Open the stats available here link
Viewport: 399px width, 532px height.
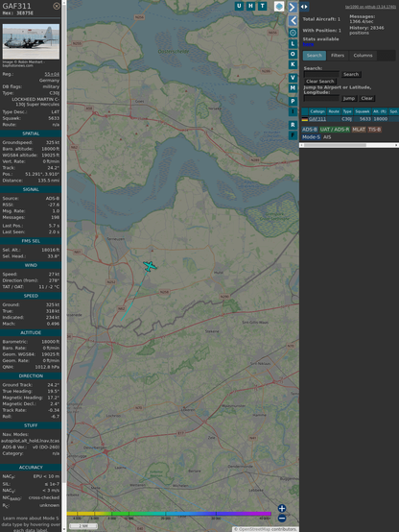click(308, 44)
